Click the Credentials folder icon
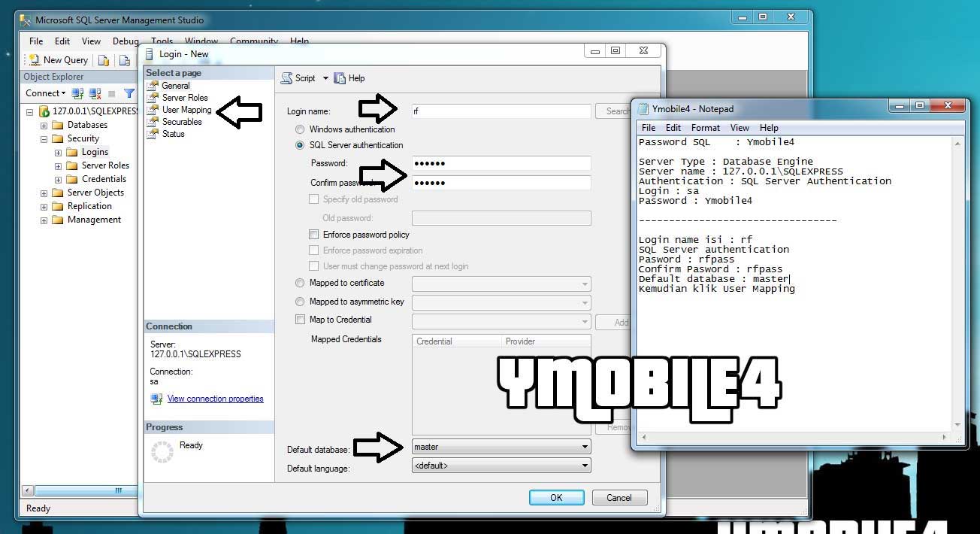 [x=72, y=179]
